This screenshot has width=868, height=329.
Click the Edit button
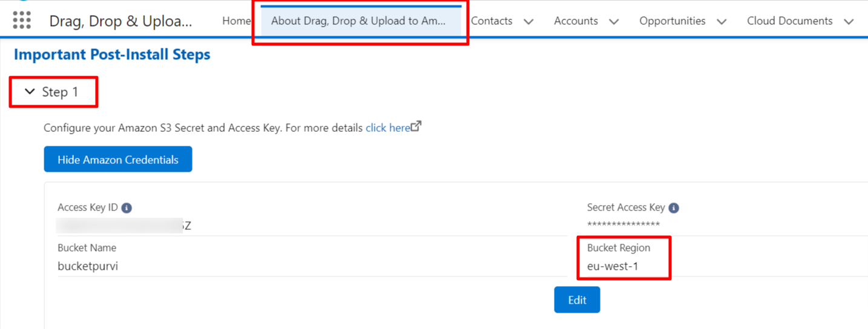tap(577, 300)
